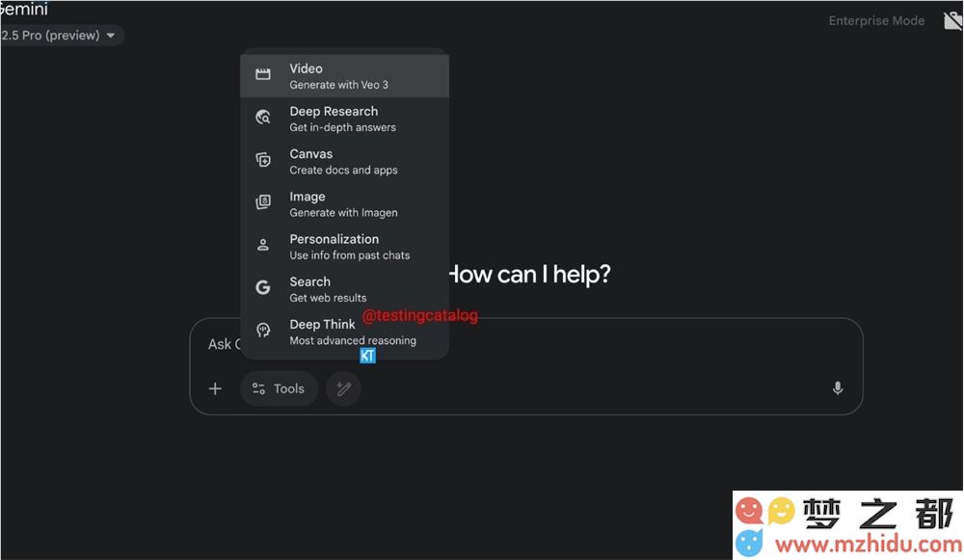Click the plus add-attachment icon
Image resolution: width=964 pixels, height=560 pixels.
click(x=215, y=388)
